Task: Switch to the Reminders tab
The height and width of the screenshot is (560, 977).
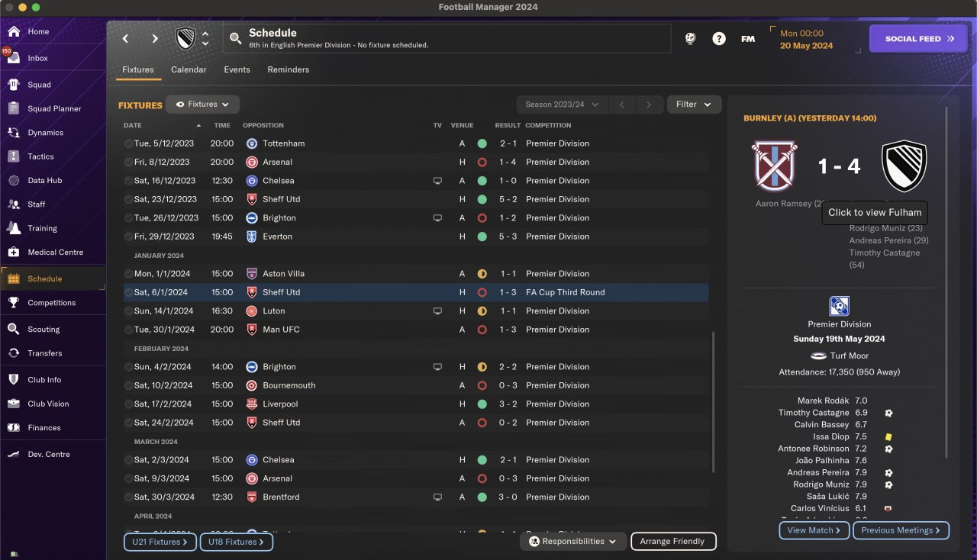Action: pos(289,69)
